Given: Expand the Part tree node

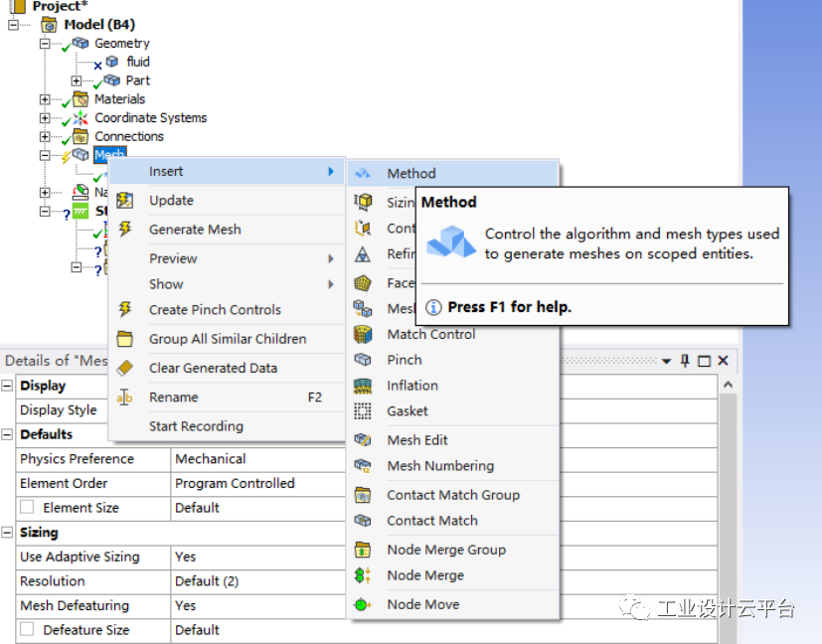Looking at the screenshot, I should click(77, 80).
